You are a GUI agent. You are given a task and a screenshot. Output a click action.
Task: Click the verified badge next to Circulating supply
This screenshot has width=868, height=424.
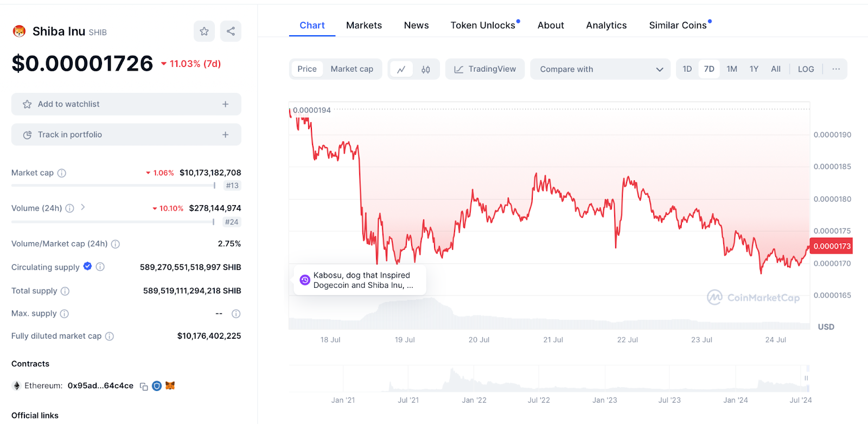pos(87,267)
